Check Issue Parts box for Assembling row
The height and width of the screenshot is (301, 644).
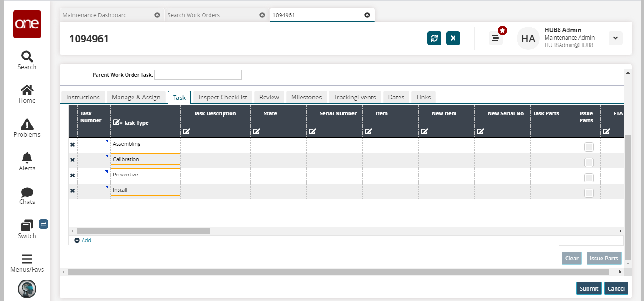tap(589, 147)
